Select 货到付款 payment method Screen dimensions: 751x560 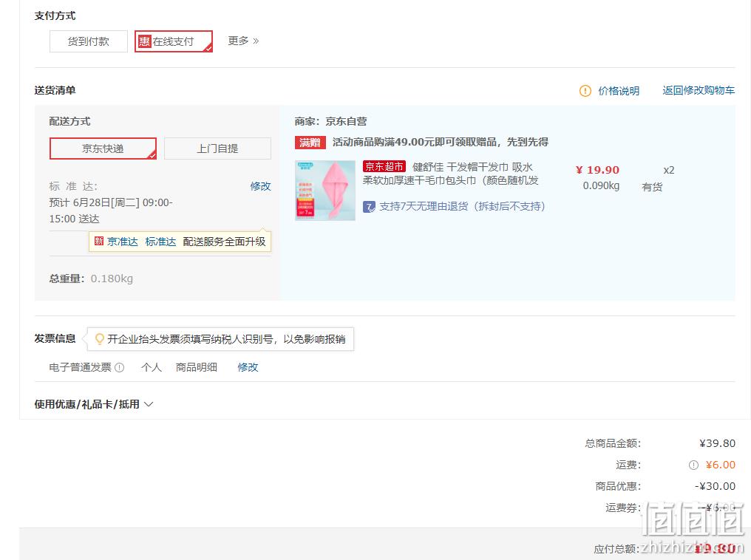point(89,41)
